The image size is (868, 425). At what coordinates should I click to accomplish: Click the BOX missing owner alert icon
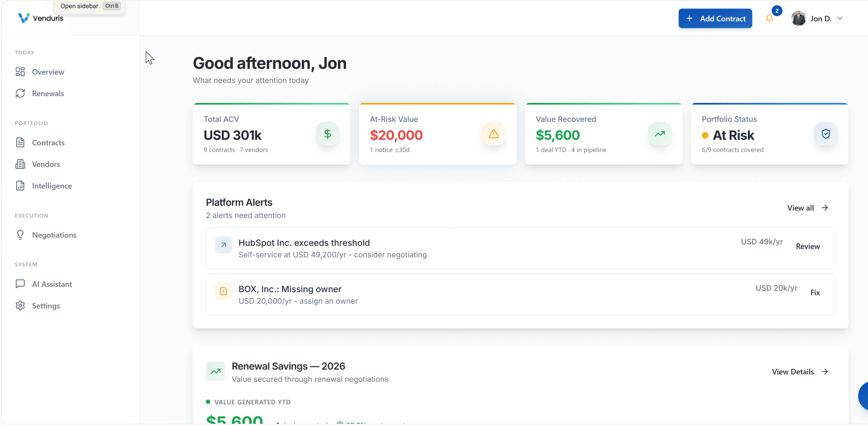223,291
